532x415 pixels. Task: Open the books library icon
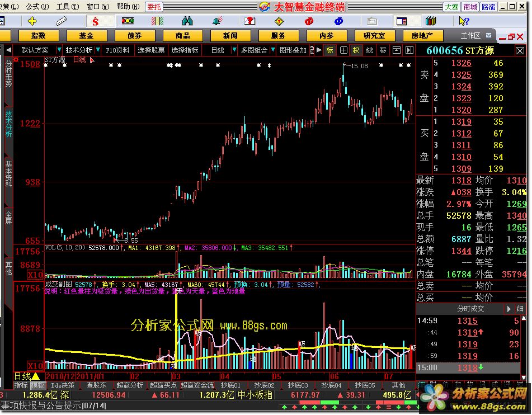[x=431, y=21]
